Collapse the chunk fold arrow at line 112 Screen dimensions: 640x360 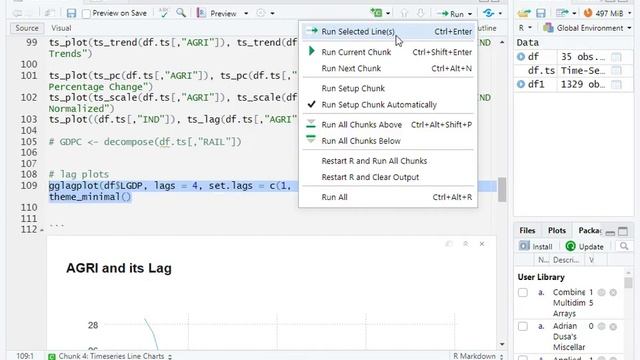pos(42,230)
